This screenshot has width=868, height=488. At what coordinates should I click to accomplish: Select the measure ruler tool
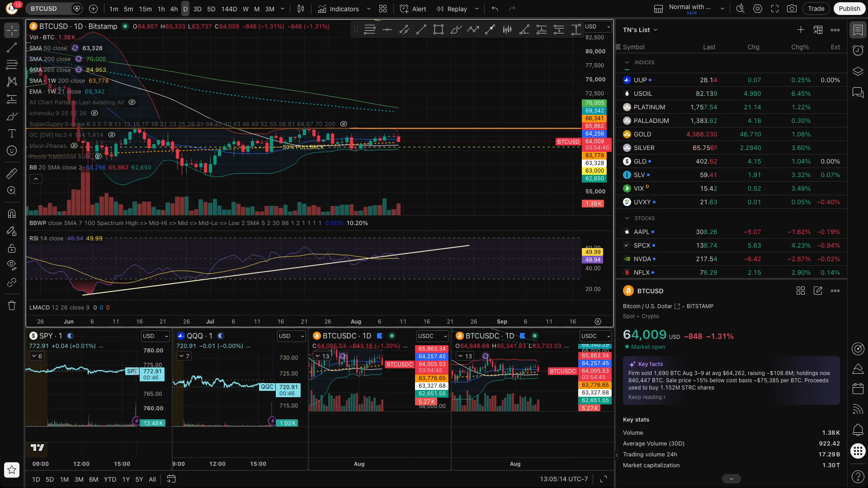(12, 173)
